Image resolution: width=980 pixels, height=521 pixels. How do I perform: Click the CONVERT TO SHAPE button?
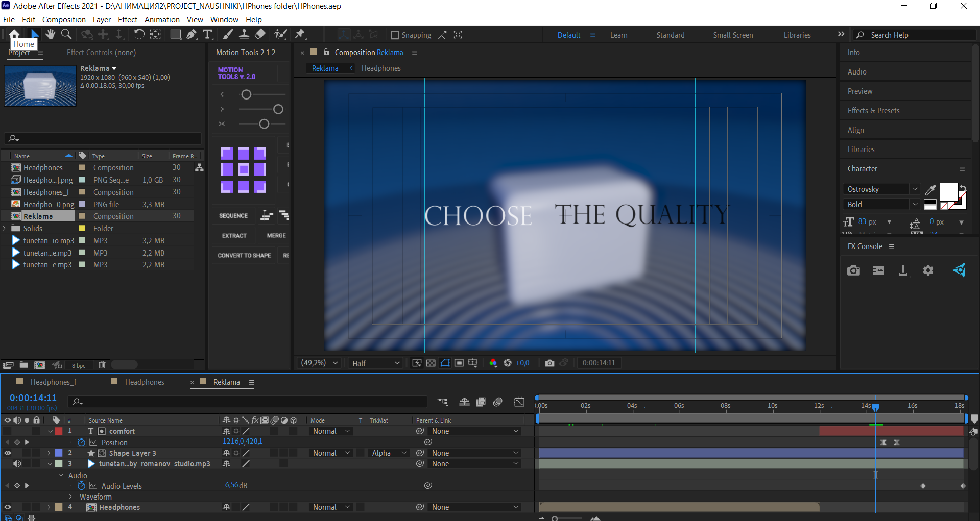coord(244,256)
